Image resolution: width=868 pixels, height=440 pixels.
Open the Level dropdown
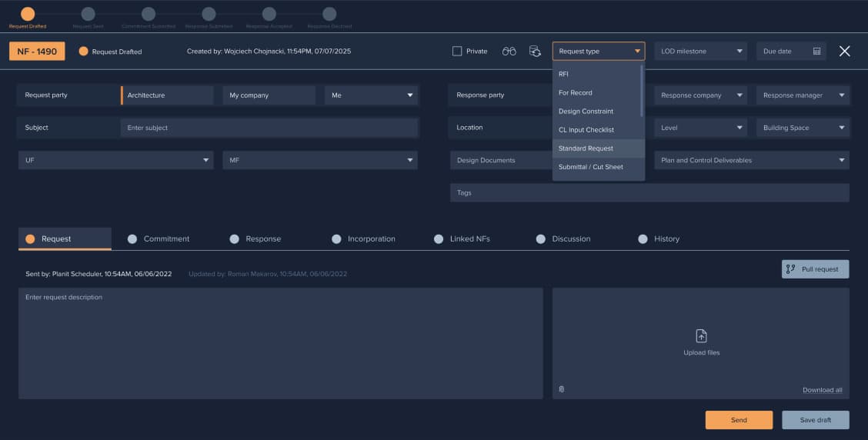pyautogui.click(x=700, y=127)
